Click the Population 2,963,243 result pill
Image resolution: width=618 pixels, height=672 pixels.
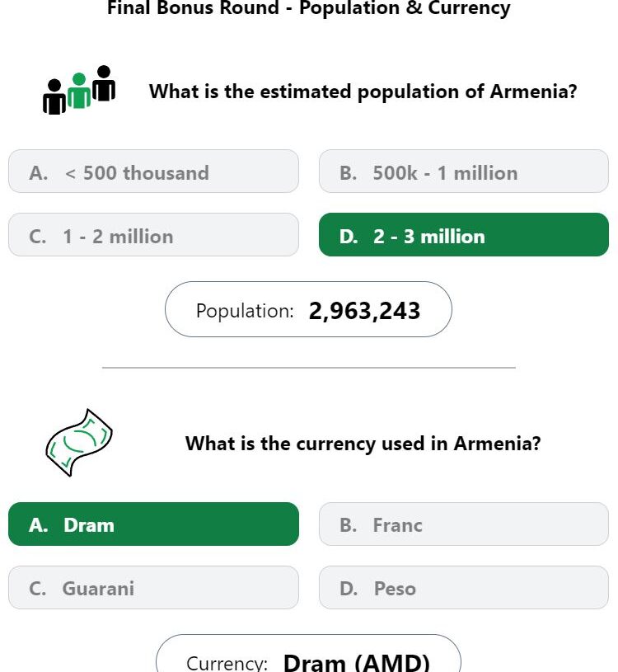[x=308, y=309]
